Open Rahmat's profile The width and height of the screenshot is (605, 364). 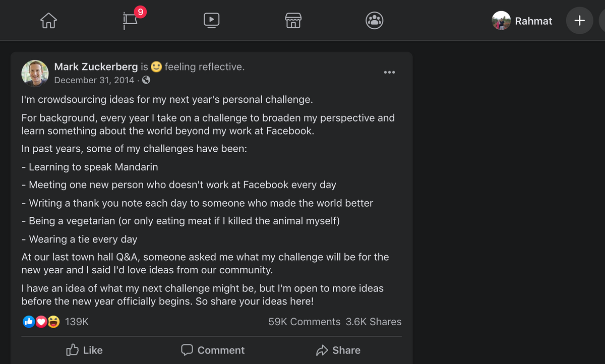(522, 21)
